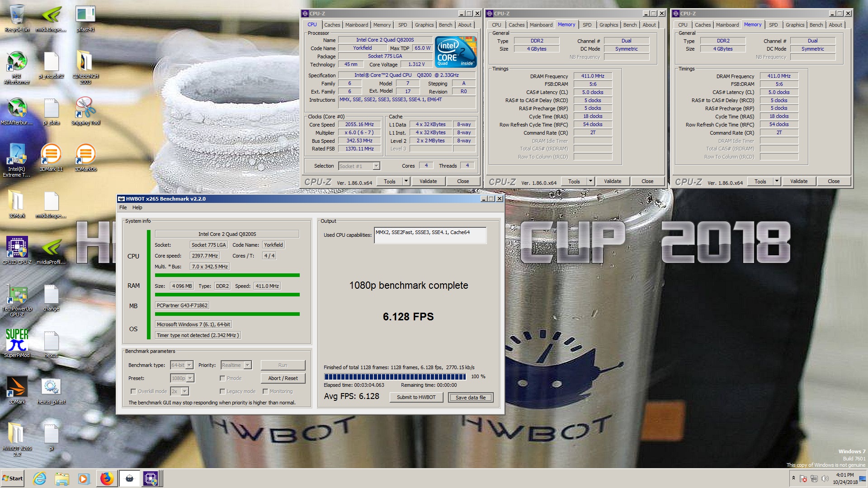Click the Start button on taskbar
868x488 pixels.
[x=13, y=479]
